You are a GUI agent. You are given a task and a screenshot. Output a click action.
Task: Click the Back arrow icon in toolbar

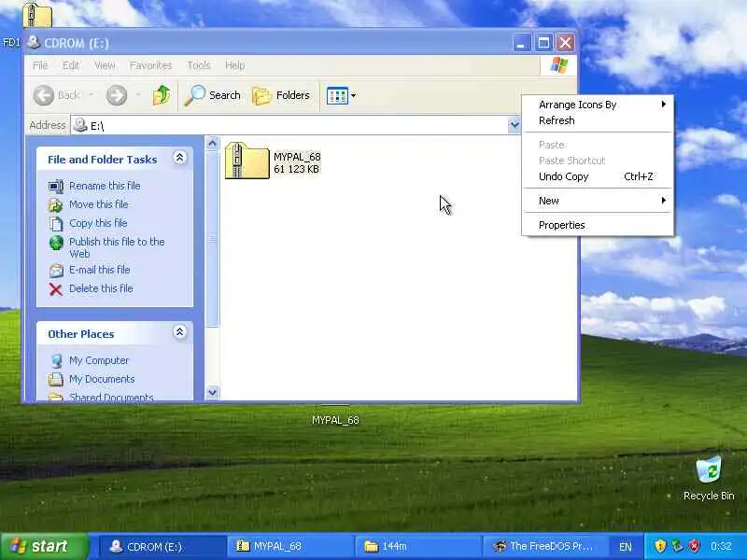[43, 95]
